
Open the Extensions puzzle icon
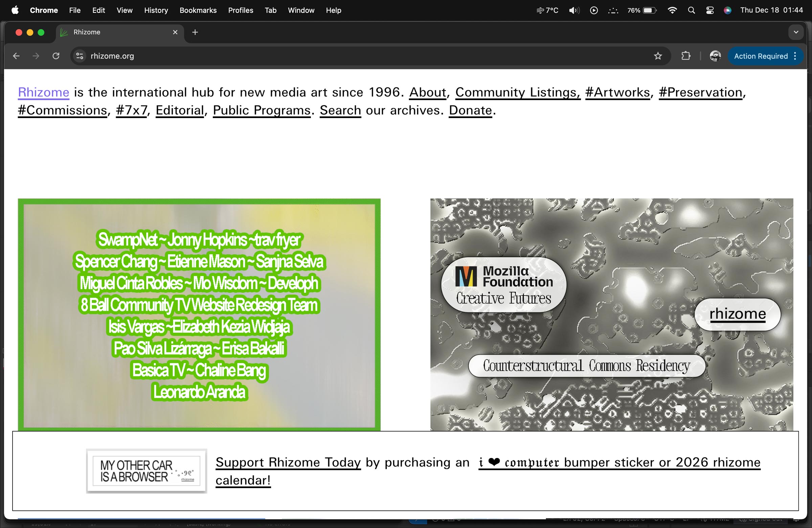coord(685,56)
